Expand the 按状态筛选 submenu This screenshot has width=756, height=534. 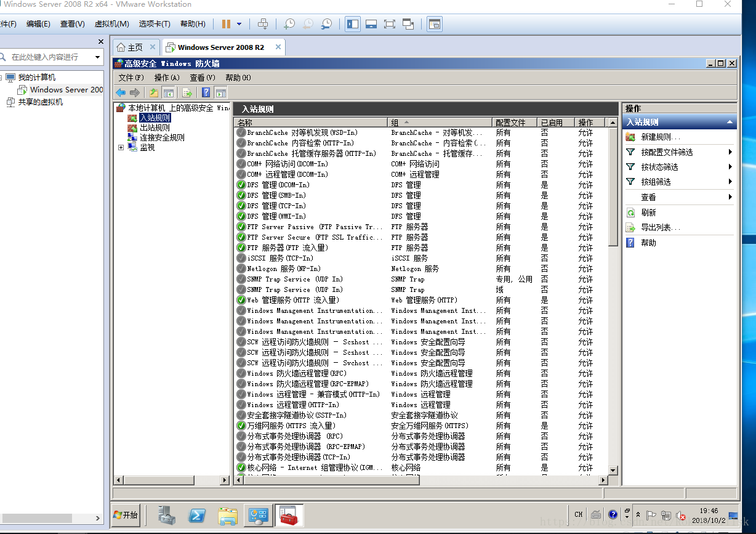coord(730,167)
